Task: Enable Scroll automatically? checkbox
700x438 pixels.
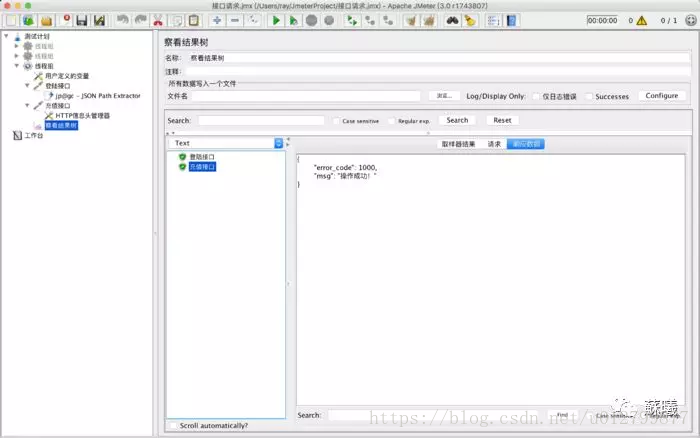Action: pos(174,425)
